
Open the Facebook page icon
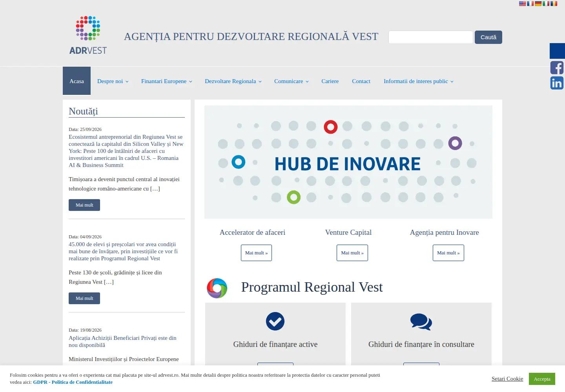557,68
